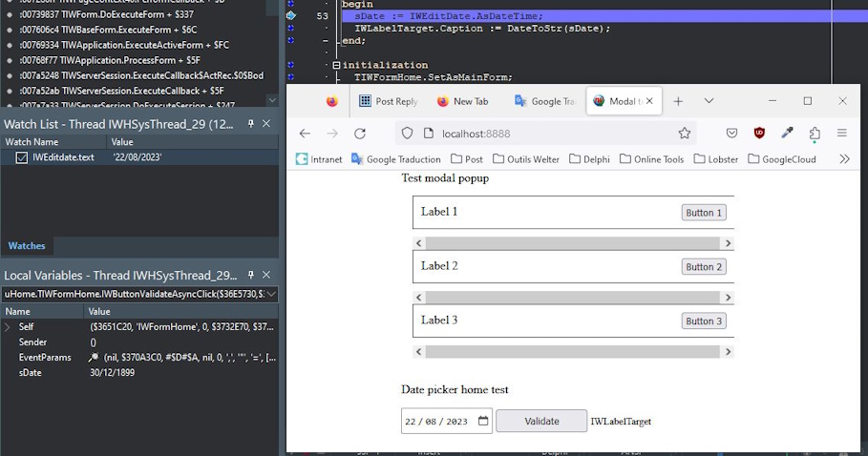Select the sDate local variable row

[139, 373]
